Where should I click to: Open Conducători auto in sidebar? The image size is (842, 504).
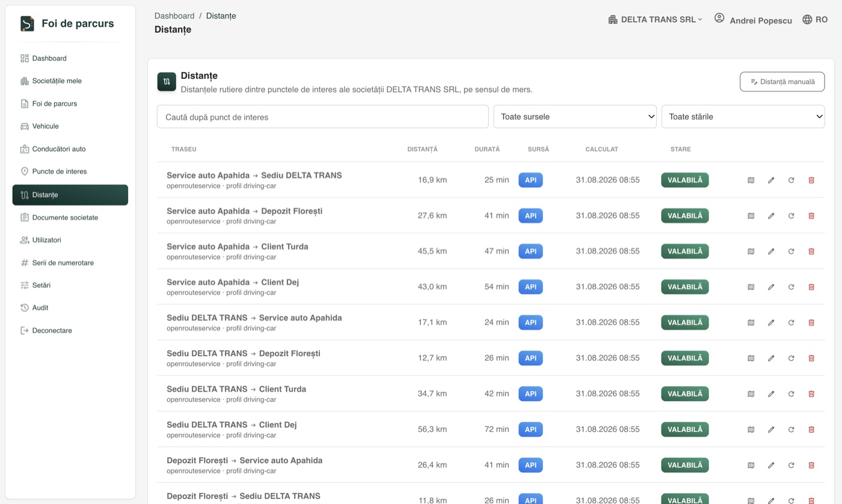(x=70, y=149)
